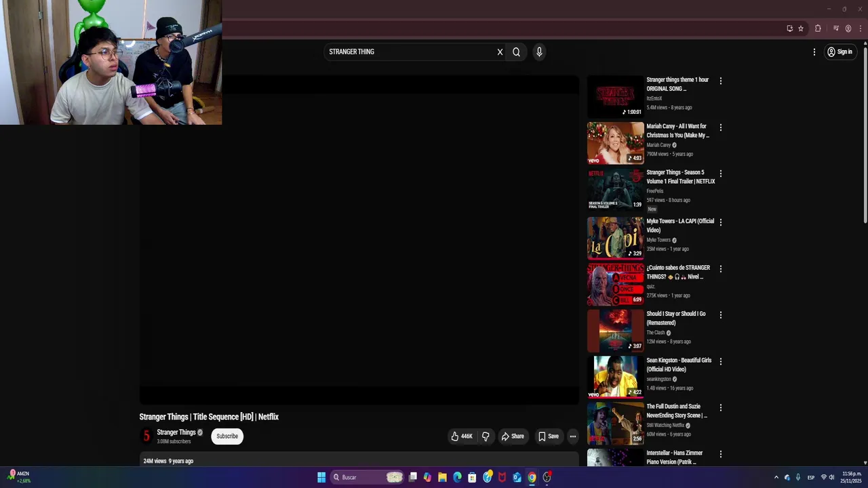
Task: Click the Myke Towers channel name
Action: (x=658, y=240)
